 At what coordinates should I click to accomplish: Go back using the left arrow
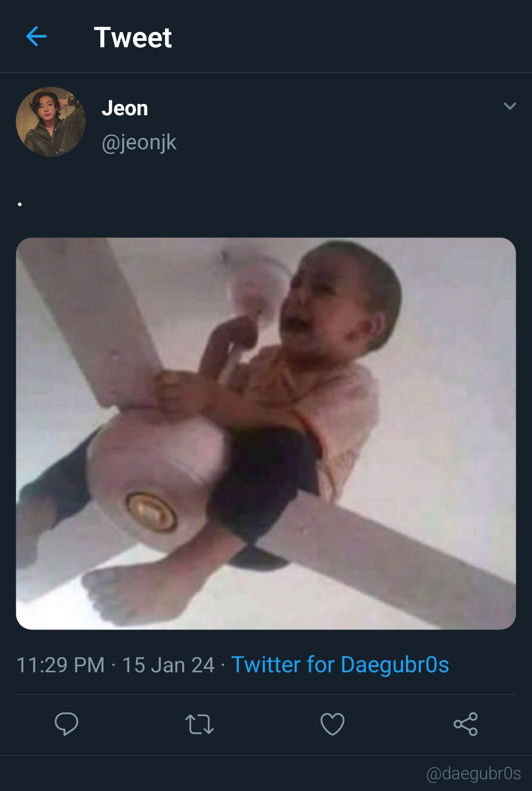[36, 36]
